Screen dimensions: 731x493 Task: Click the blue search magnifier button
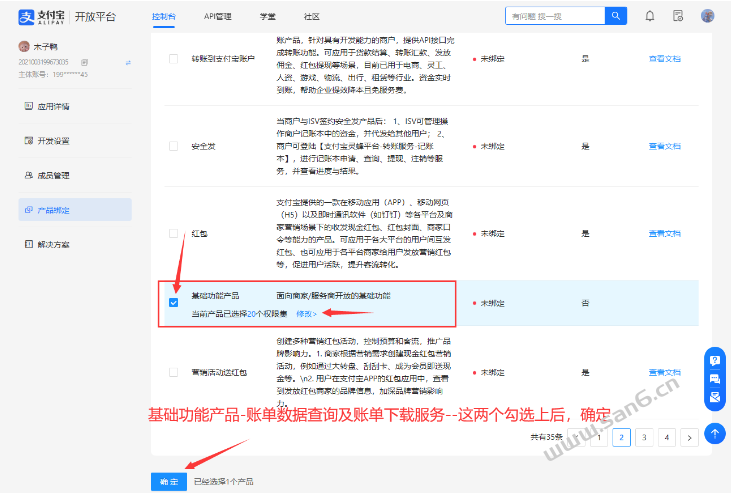pyautogui.click(x=615, y=16)
